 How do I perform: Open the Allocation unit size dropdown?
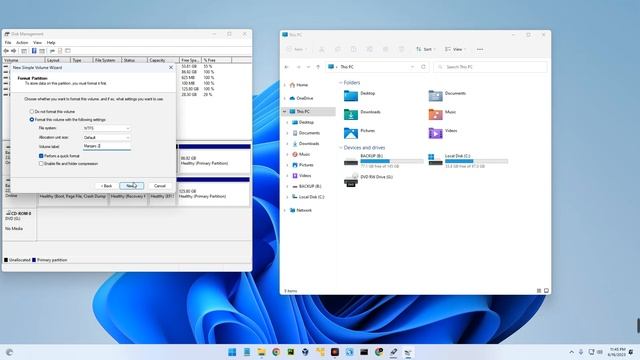click(107, 138)
